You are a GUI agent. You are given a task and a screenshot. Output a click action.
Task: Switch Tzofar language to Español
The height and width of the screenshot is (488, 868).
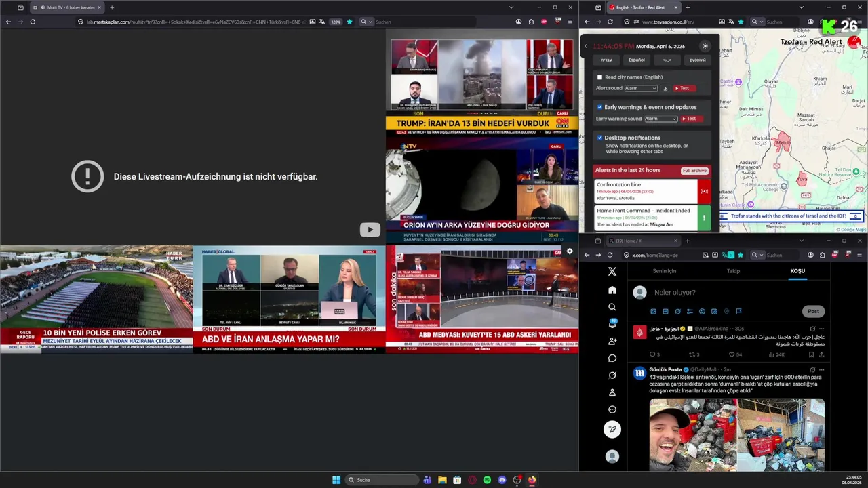point(637,60)
